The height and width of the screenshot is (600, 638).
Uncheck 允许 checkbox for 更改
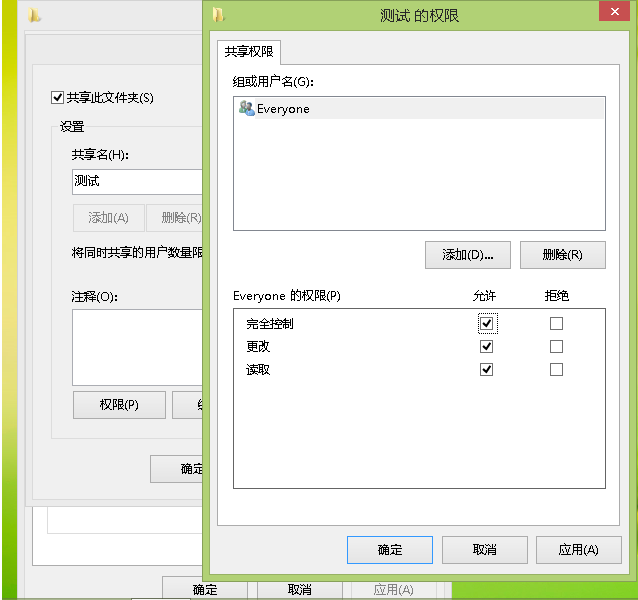(x=487, y=347)
